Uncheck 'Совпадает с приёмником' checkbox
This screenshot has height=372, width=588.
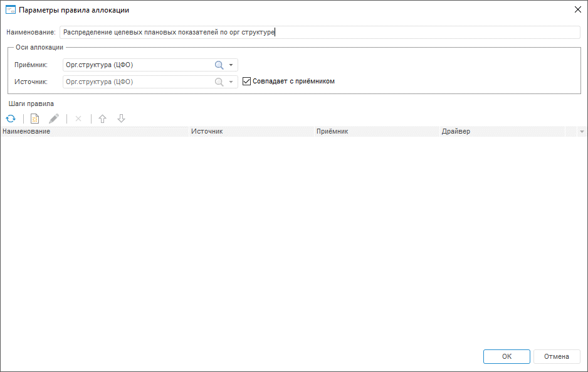pyautogui.click(x=246, y=81)
